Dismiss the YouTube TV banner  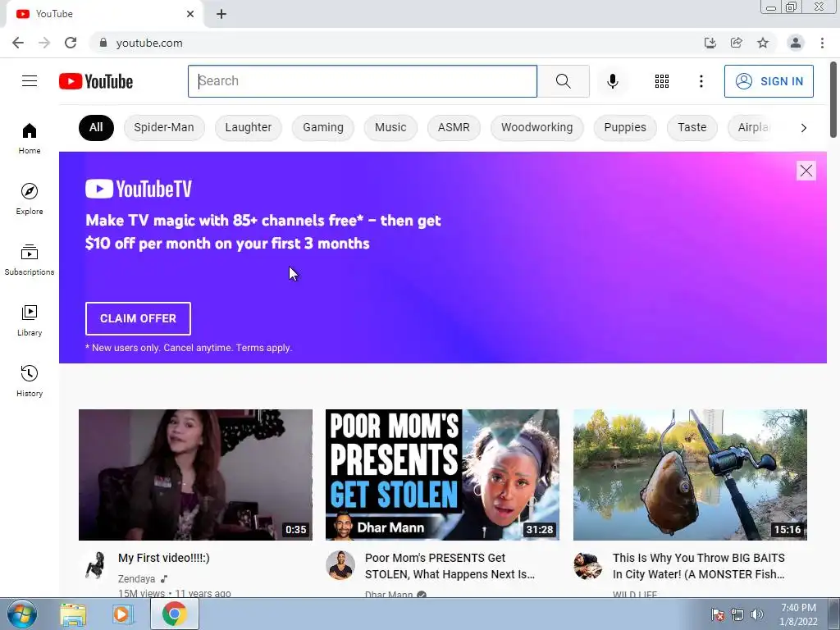806,171
